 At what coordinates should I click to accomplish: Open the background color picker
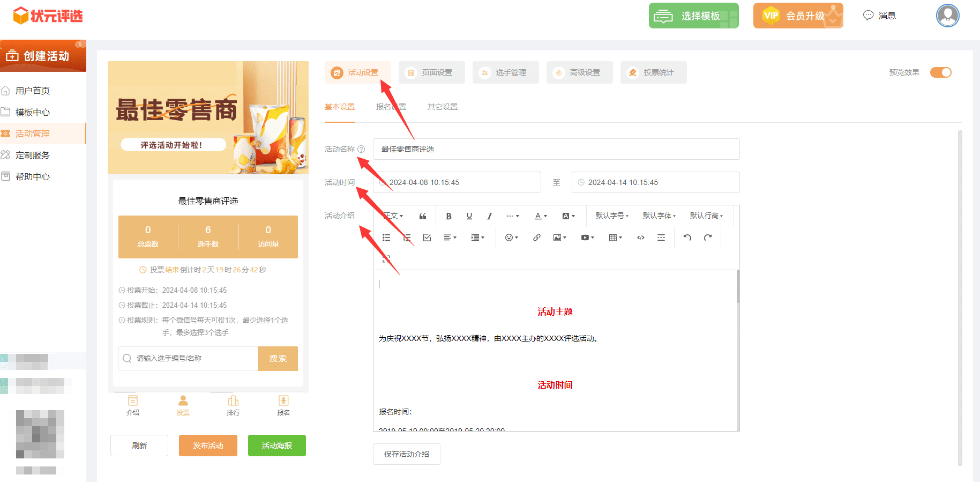coord(568,216)
